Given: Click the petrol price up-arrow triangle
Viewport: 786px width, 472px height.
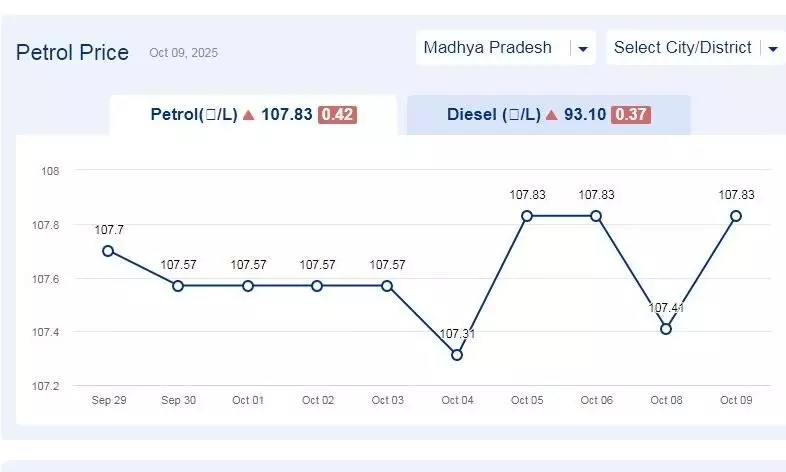Looking at the screenshot, I should click(249, 115).
